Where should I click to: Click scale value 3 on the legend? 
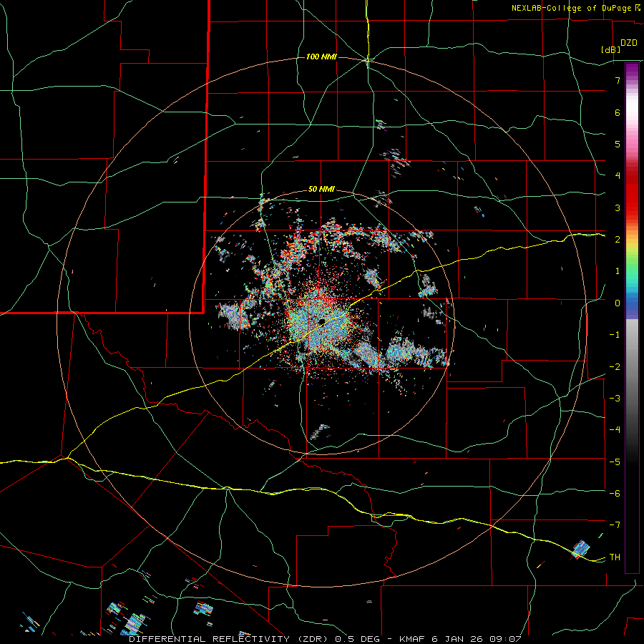tap(618, 208)
